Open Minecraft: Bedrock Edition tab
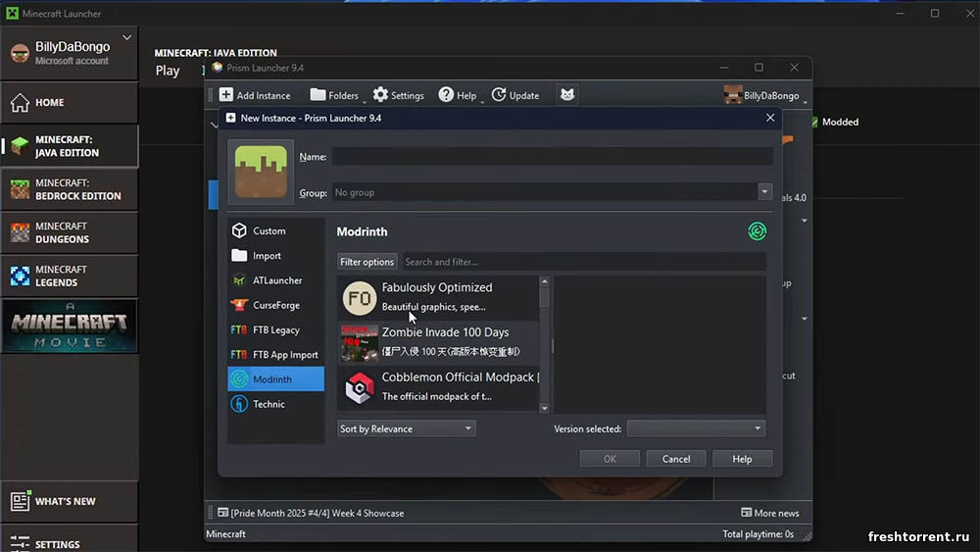 [69, 189]
